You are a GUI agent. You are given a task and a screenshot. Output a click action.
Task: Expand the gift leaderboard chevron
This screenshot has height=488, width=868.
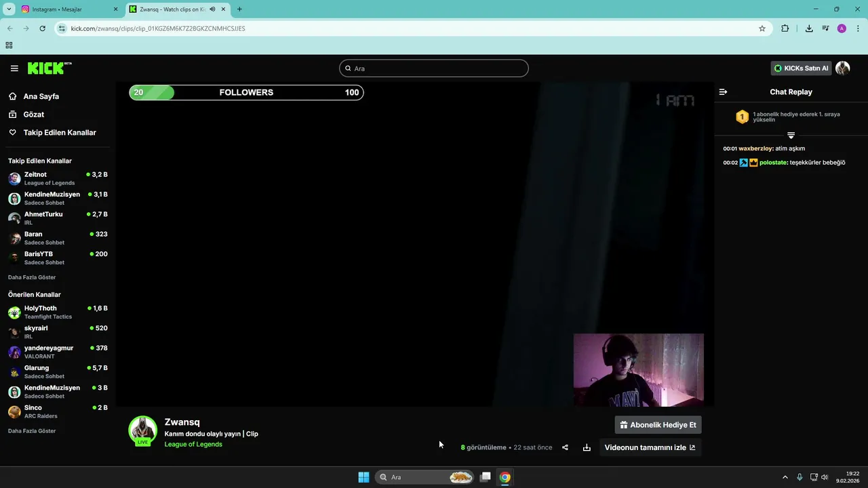point(791,136)
